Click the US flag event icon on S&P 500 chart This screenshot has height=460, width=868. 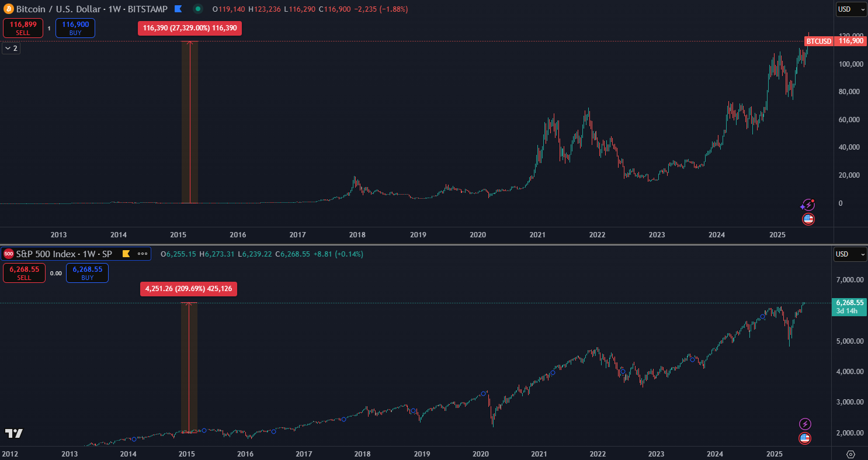[x=805, y=438]
